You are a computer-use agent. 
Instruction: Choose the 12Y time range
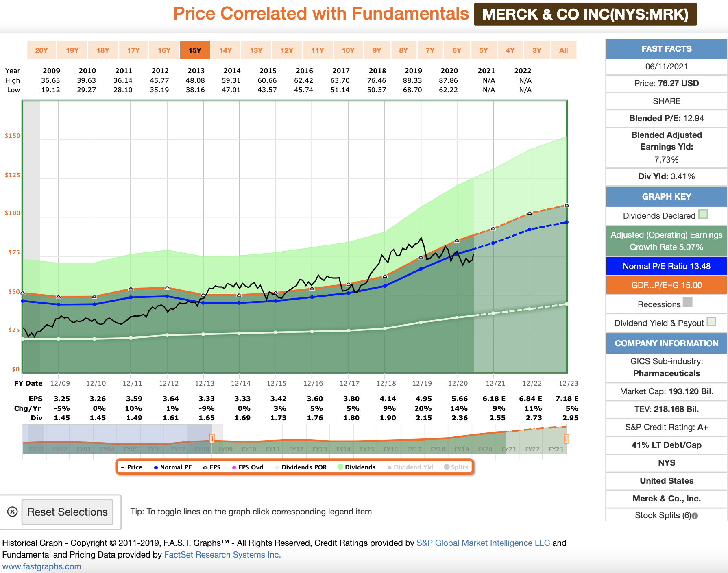click(287, 50)
